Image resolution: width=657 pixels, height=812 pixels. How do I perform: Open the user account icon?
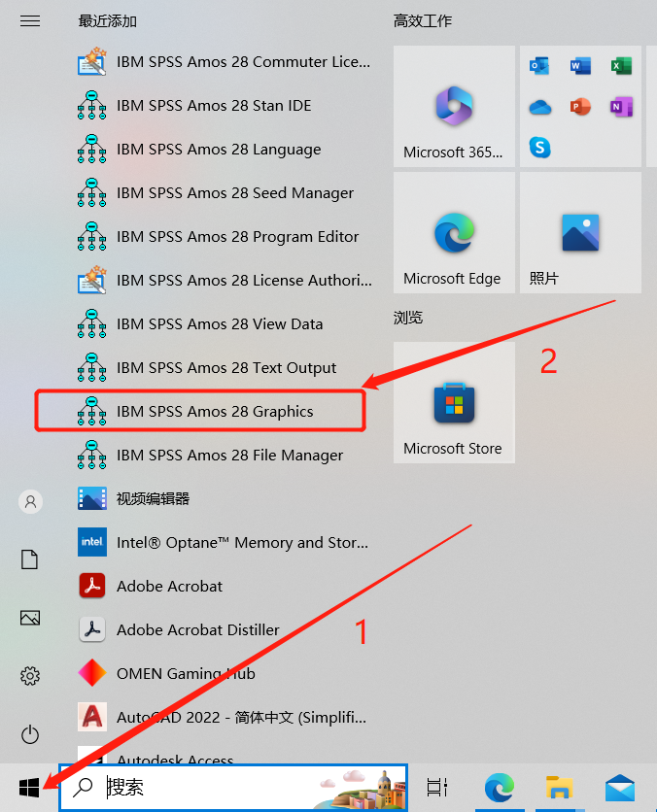30,501
